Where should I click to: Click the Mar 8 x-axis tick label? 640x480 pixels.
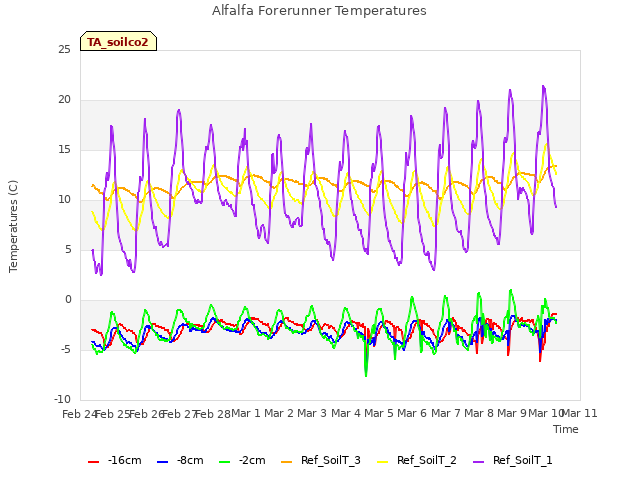[479, 413]
